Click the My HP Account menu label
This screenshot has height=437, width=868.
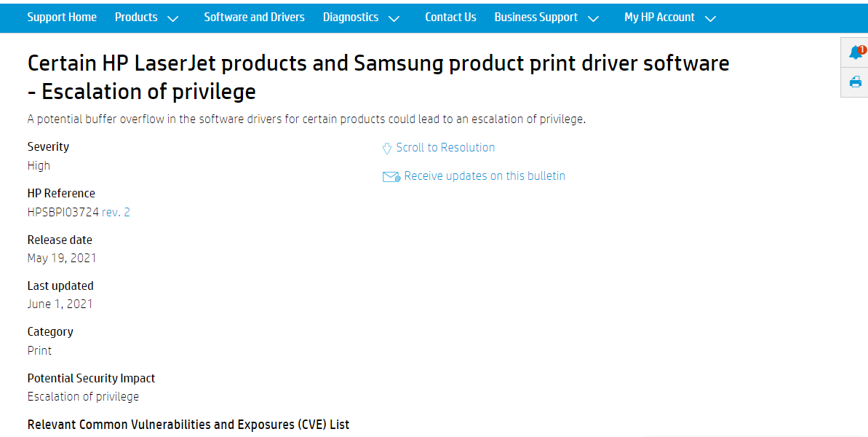tap(659, 17)
